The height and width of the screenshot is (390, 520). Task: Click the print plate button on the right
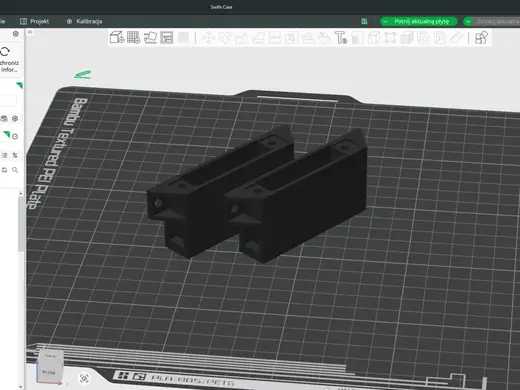(x=498, y=21)
